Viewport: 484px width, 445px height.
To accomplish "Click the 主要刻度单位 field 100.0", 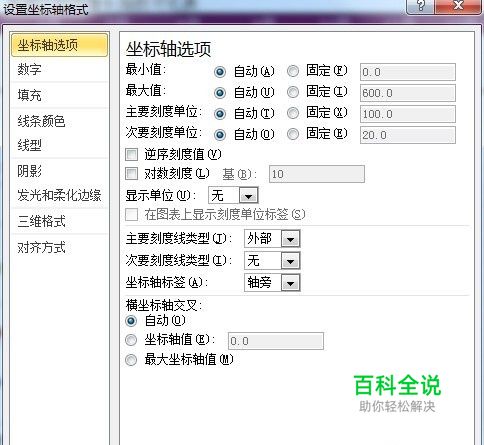I will pos(408,114).
